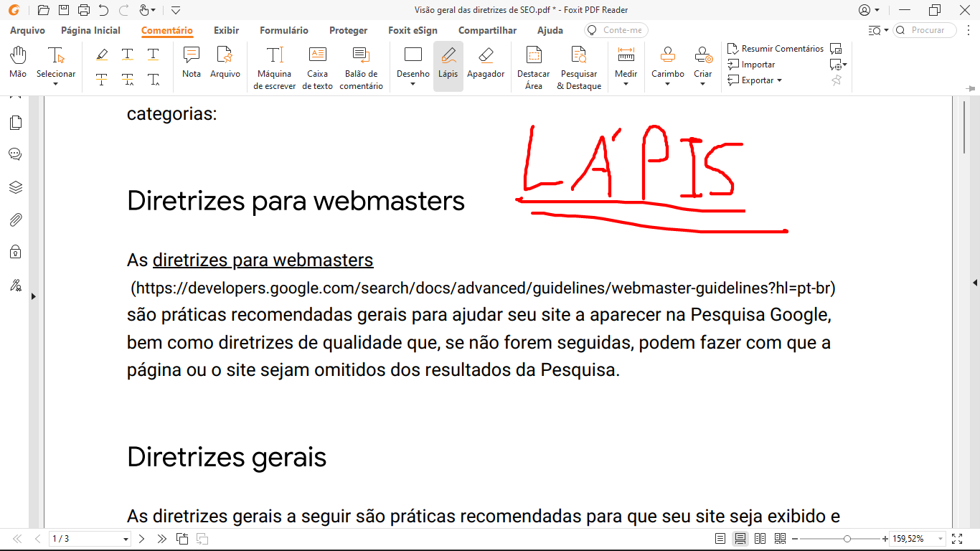The image size is (980, 551).
Task: Select the Apagador eraser tool
Action: coord(486,65)
